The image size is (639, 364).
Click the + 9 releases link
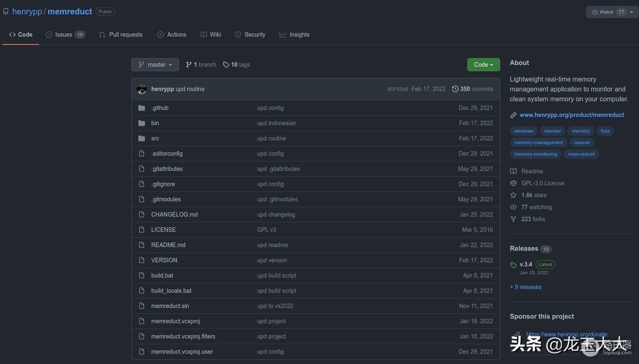525,287
